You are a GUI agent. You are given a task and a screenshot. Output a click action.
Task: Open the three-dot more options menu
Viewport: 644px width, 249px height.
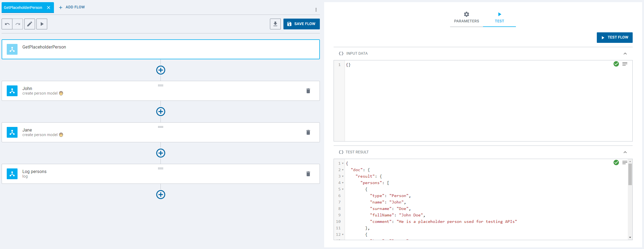point(316,10)
